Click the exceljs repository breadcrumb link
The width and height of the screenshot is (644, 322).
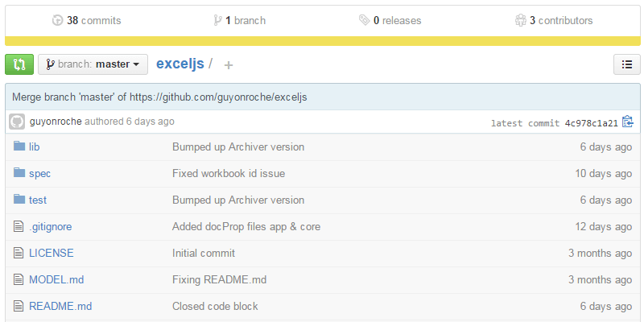pos(180,64)
